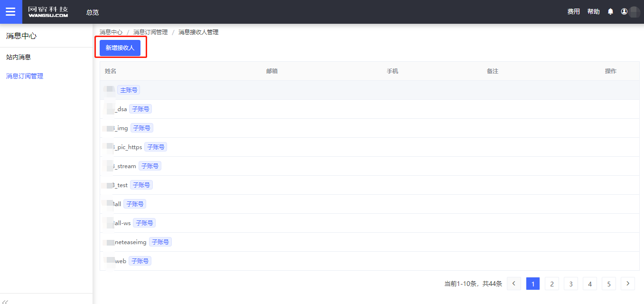Collapse the sidebar with double-chevron icon
The height and width of the screenshot is (304, 644).
point(6,301)
